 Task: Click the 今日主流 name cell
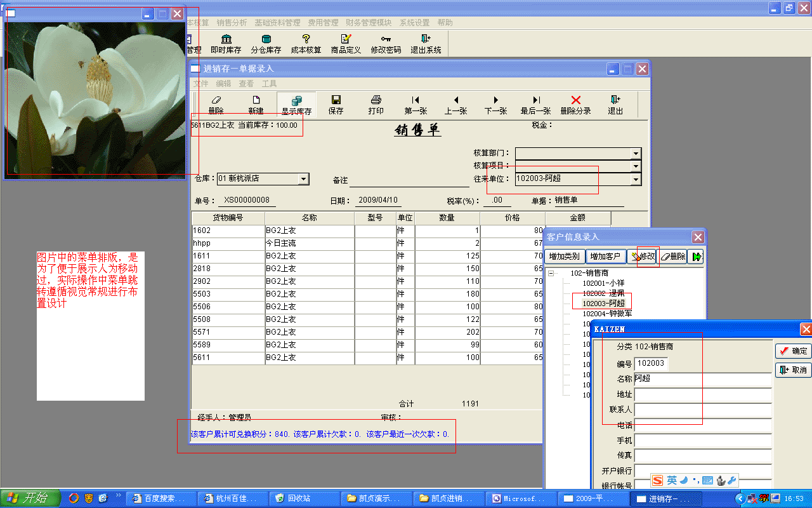(310, 244)
